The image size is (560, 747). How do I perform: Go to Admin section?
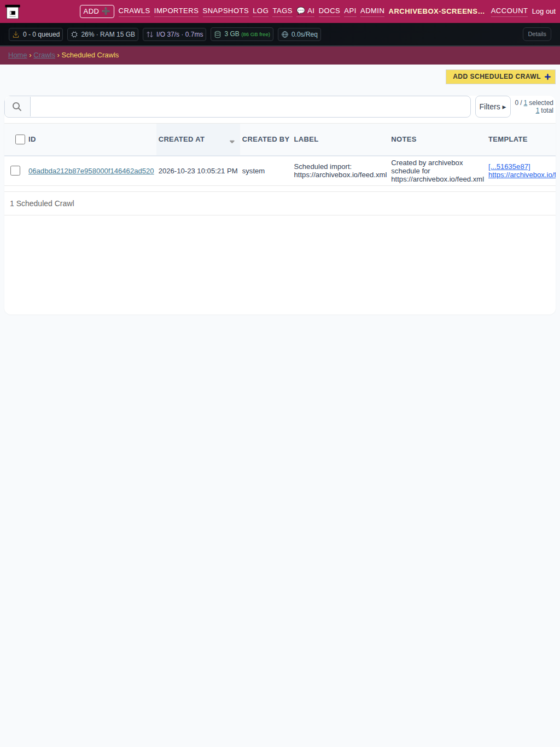(372, 11)
